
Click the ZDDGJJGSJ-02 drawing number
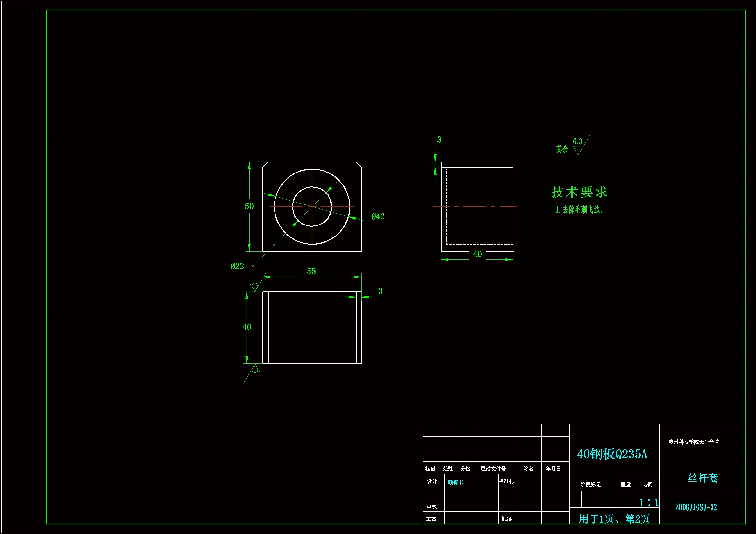point(696,508)
